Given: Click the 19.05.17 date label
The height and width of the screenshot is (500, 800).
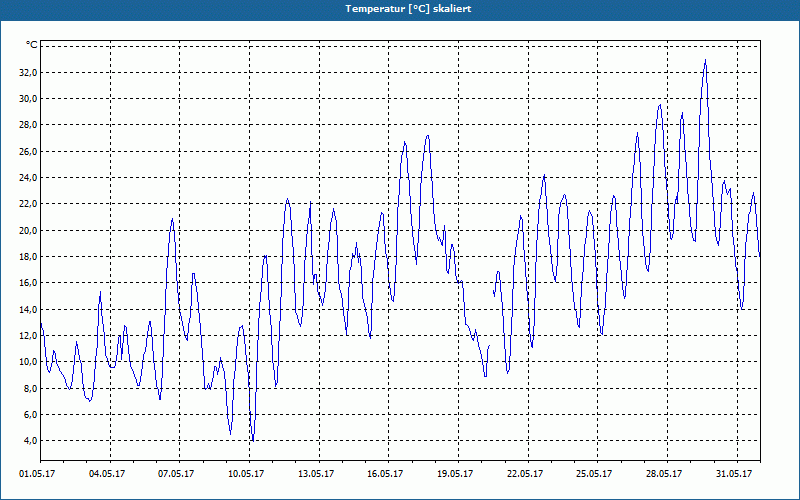Looking at the screenshot, I should (x=455, y=474).
